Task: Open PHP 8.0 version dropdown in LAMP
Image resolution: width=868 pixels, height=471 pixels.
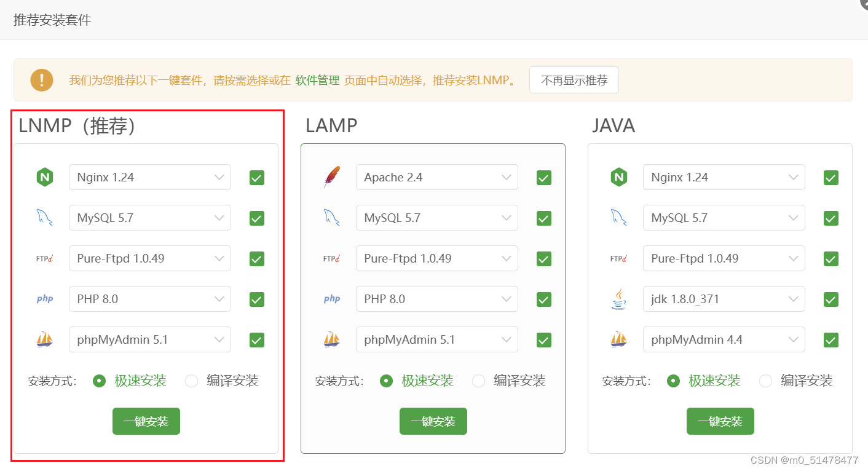Action: (437, 299)
